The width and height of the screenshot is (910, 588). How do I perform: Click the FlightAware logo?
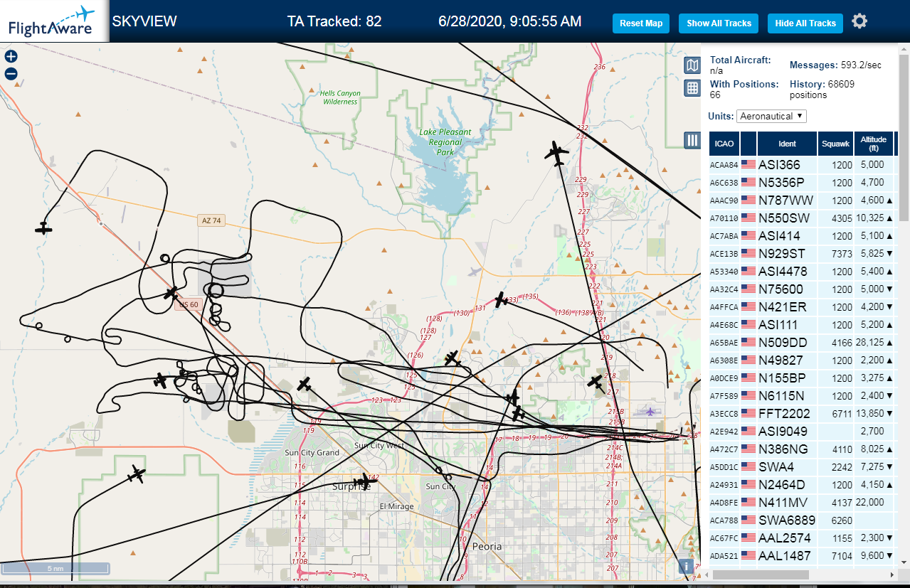point(54,21)
